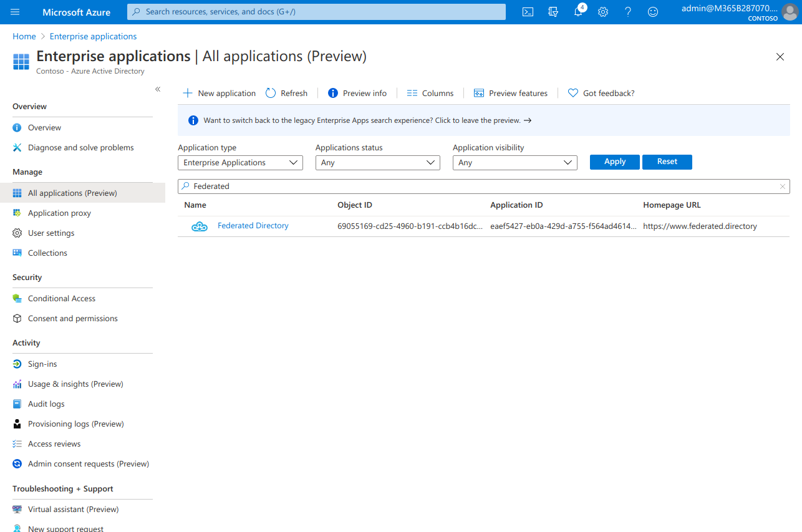Viewport: 802px width, 532px height.
Task: Open Preview features
Action: click(x=511, y=92)
